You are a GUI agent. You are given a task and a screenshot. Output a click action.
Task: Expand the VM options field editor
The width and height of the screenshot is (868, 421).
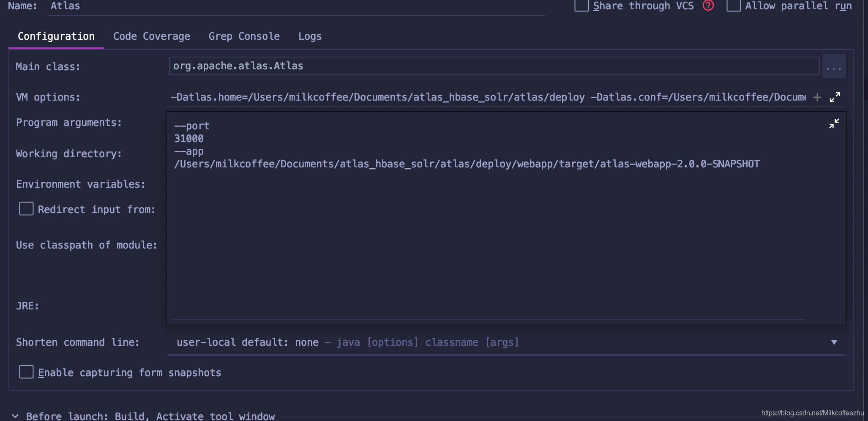pyautogui.click(x=835, y=97)
